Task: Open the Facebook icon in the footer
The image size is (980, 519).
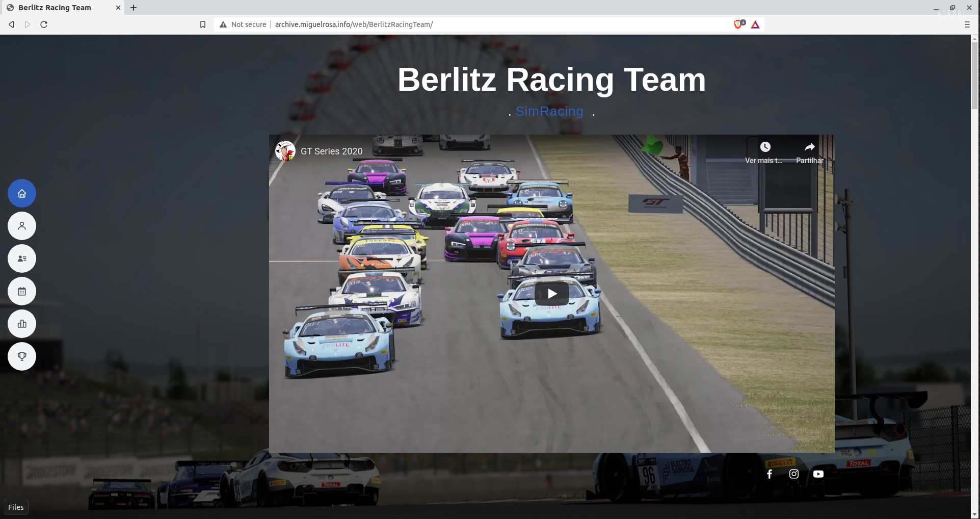Action: pos(769,474)
